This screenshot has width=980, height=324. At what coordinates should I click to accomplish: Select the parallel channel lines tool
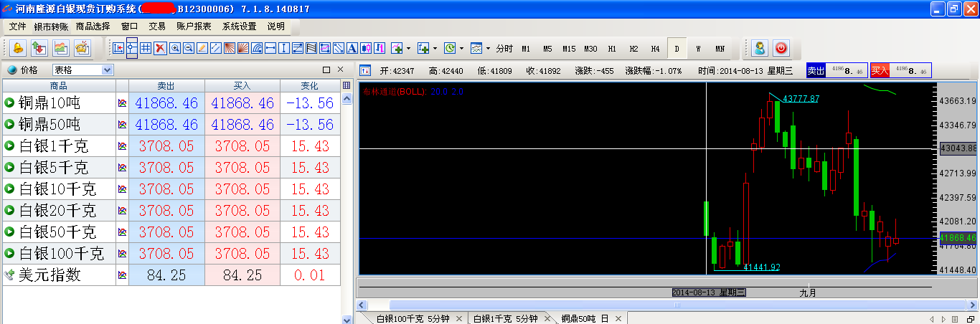pyautogui.click(x=215, y=49)
